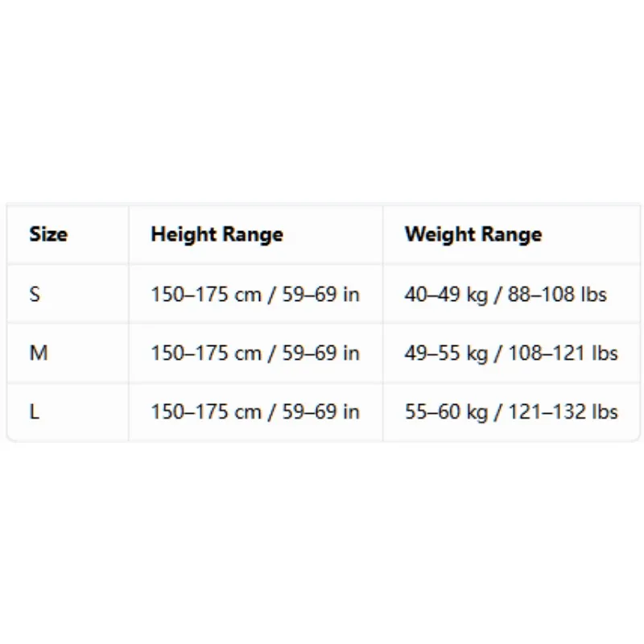The height and width of the screenshot is (644, 644).
Task: Click height range for size S
Action: click(x=255, y=295)
